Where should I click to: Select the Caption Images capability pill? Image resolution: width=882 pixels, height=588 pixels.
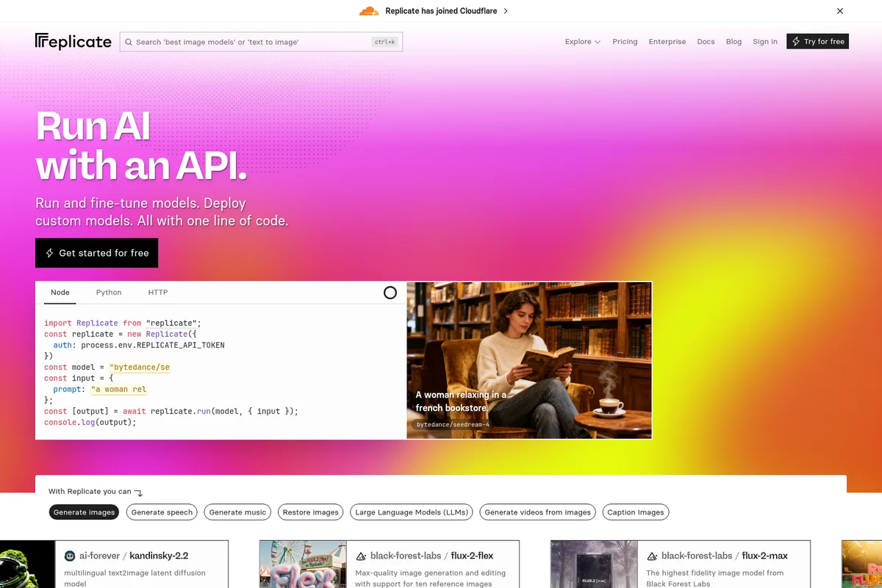point(635,512)
